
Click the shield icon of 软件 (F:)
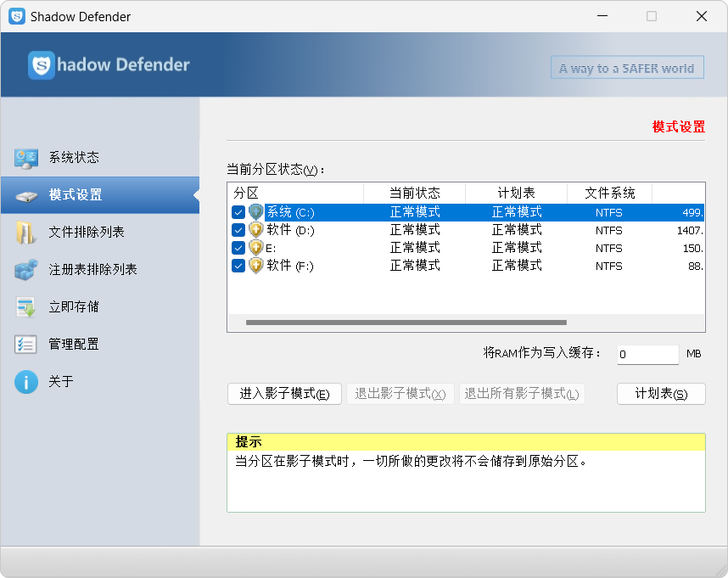256,266
